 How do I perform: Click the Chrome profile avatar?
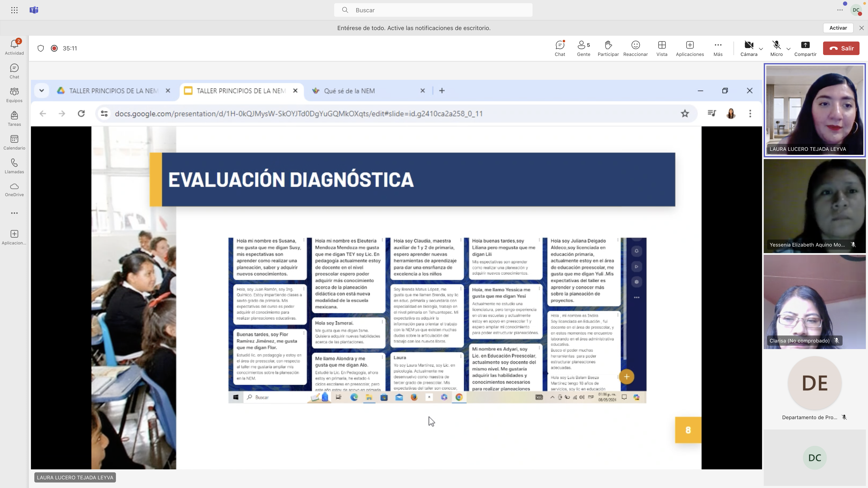point(730,114)
